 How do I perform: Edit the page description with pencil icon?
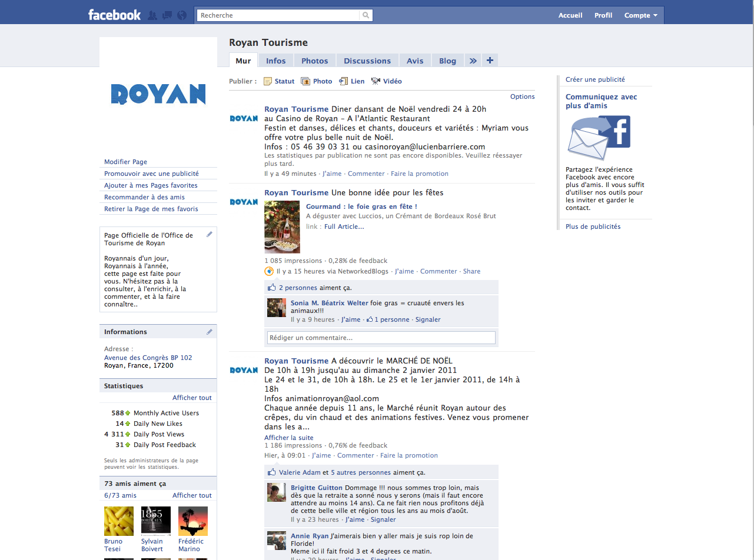(x=210, y=235)
